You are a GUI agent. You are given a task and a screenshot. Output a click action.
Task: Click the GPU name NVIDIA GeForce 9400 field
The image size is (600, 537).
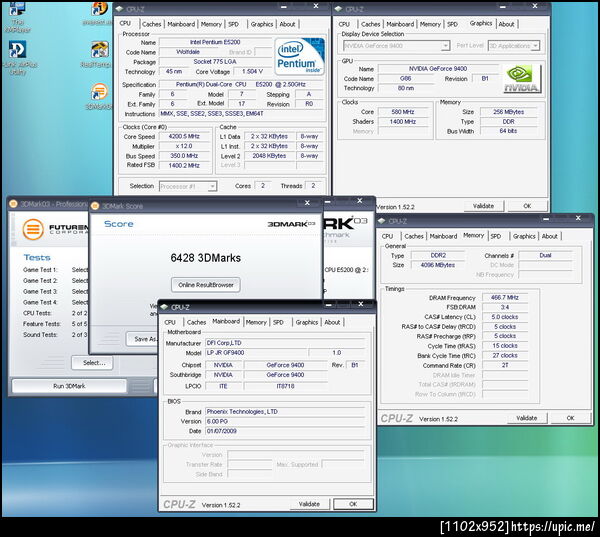[438, 69]
